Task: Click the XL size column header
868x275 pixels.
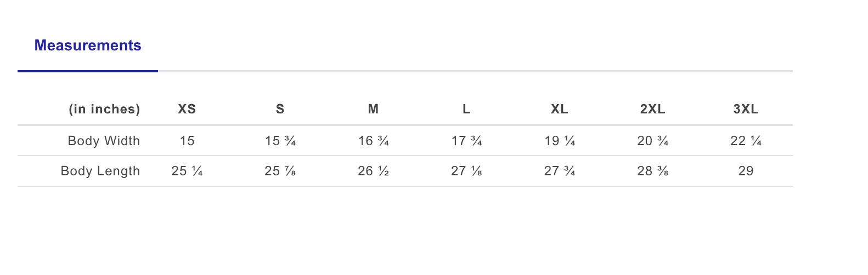Action: [x=560, y=109]
